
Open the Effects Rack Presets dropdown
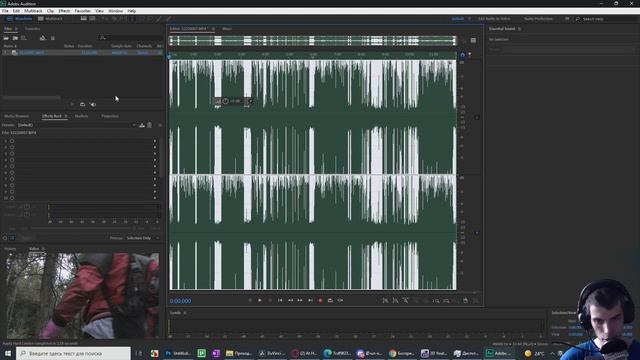click(77, 125)
